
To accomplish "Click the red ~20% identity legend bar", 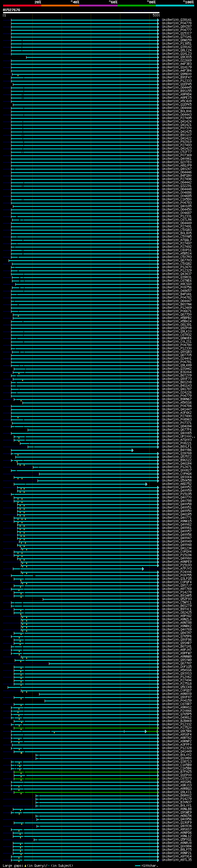I will 22,6.
